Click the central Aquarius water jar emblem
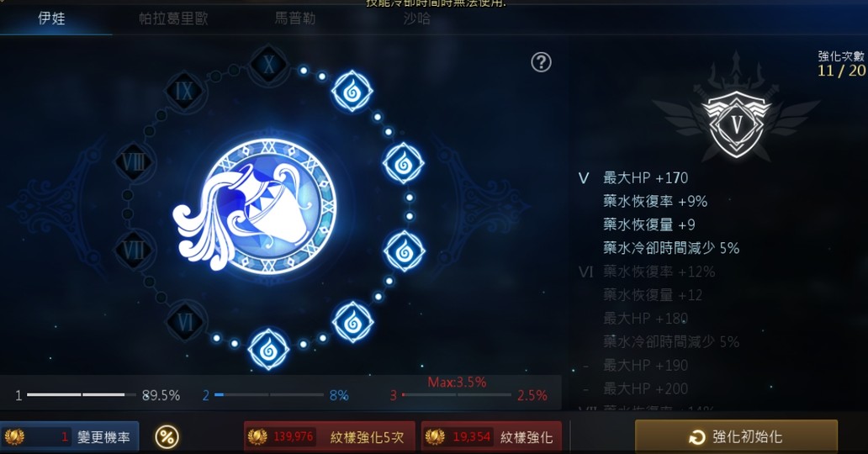 coord(259,209)
